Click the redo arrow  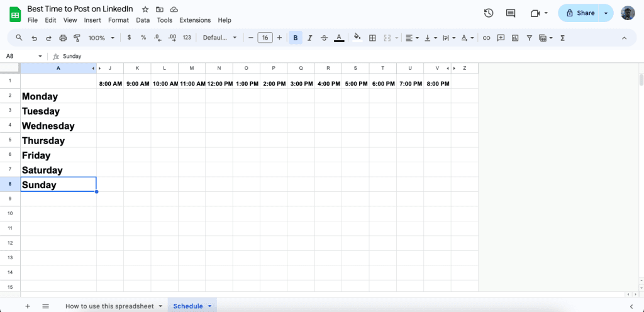point(48,38)
